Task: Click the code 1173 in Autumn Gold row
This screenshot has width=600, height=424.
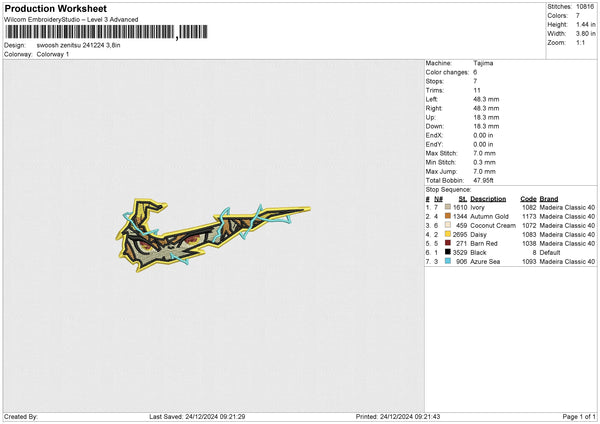Action: [529, 217]
